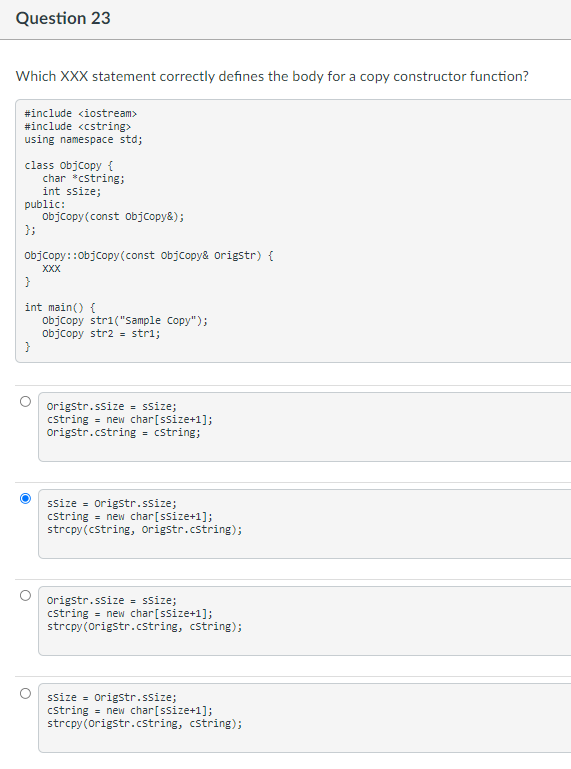Viewport: 571px width, 769px height.
Task: Click the 'ObjCopy(const ObjCopy&);' prototype line
Action: point(113,217)
